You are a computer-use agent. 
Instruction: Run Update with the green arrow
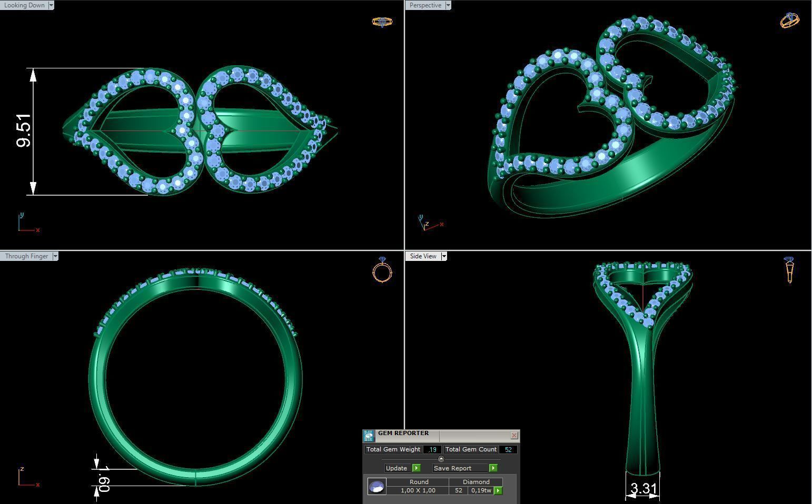point(416,468)
